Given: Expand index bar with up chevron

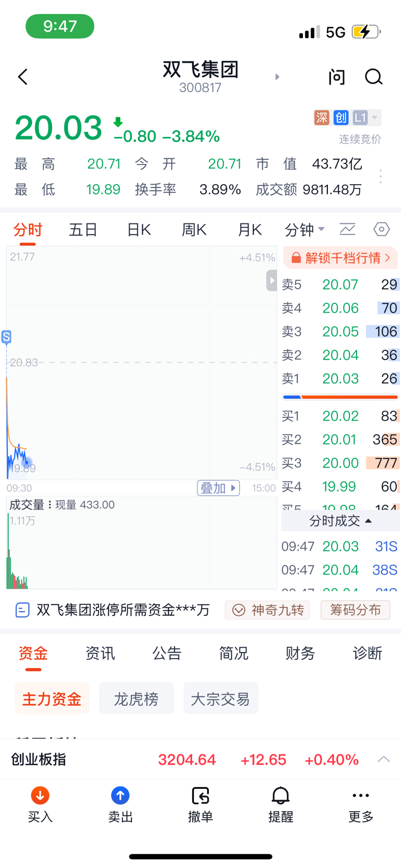Looking at the screenshot, I should (384, 759).
